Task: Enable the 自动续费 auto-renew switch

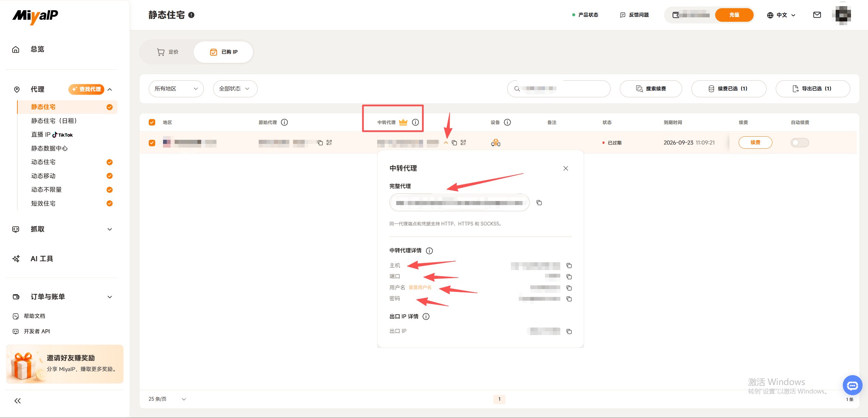Action: pyautogui.click(x=800, y=143)
